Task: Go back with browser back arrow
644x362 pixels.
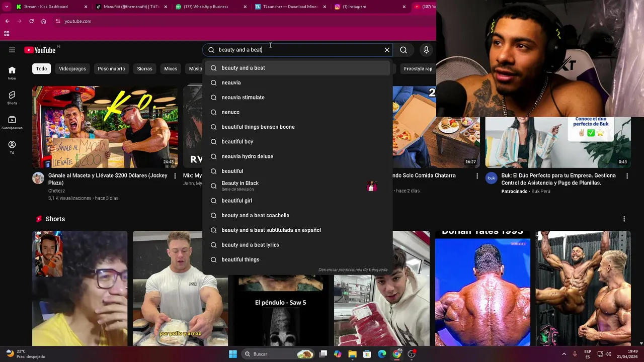Action: 7,21
